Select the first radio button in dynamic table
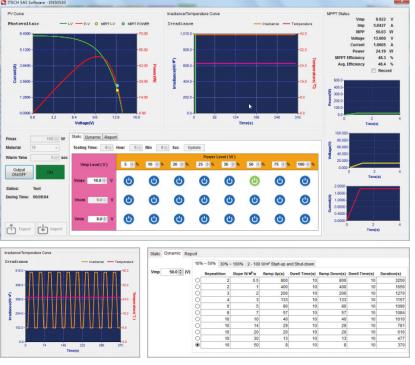The image size is (415, 365). coord(197,280)
